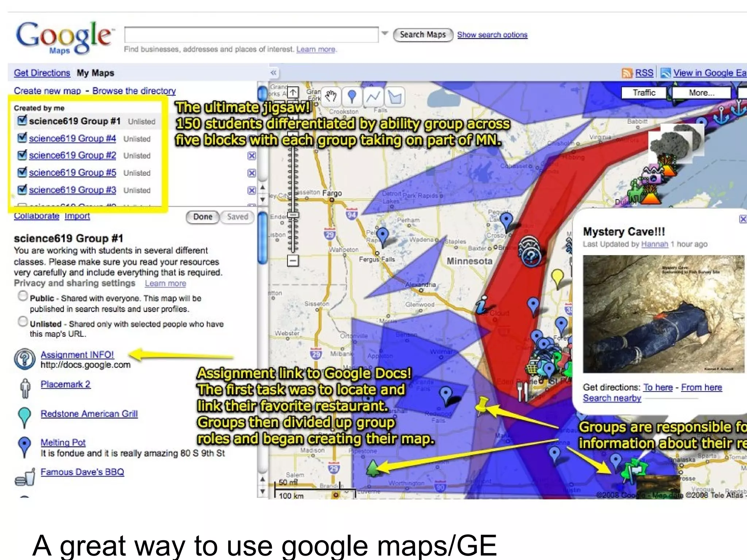This screenshot has width=747, height=560.
Task: Click maps list scroll down arrow
Action: pos(263,199)
